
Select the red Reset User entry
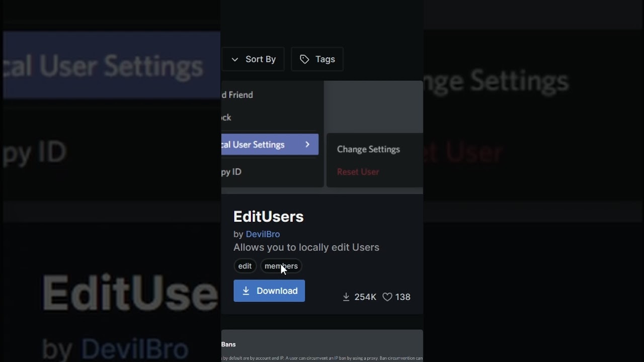358,172
